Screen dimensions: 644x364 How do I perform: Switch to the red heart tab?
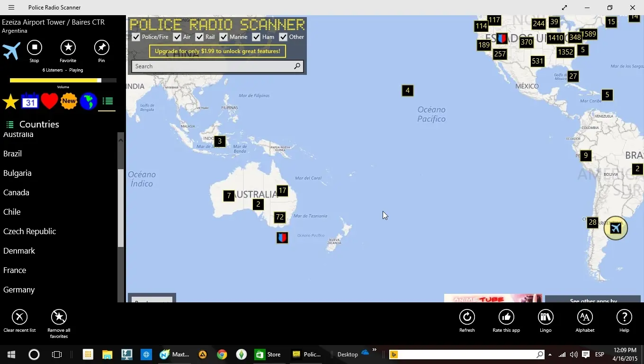[x=49, y=101]
